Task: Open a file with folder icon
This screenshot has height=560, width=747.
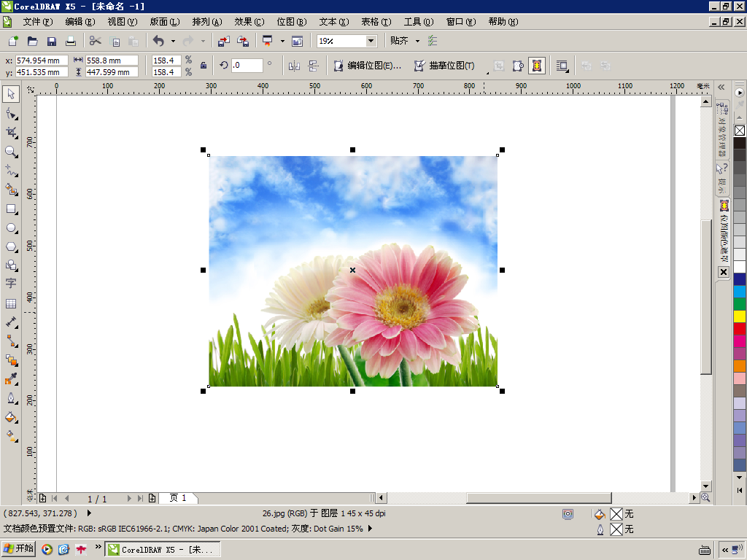Action: 32,41
